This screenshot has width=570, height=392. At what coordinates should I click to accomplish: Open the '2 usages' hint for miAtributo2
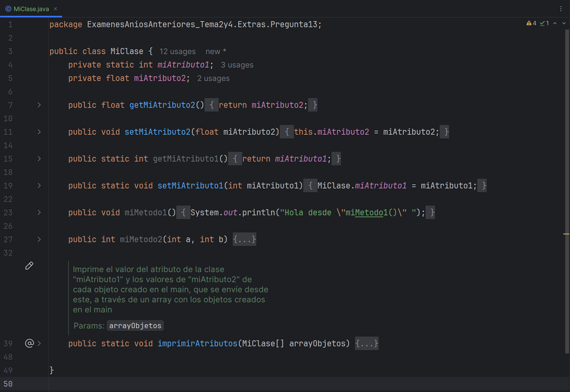[x=213, y=79]
